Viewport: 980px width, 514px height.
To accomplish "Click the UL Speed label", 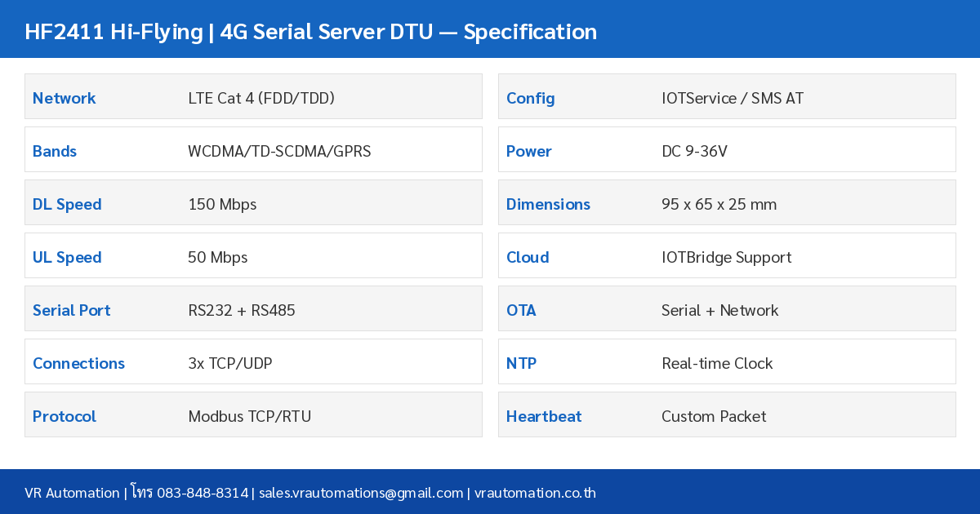I will pyautogui.click(x=67, y=257).
